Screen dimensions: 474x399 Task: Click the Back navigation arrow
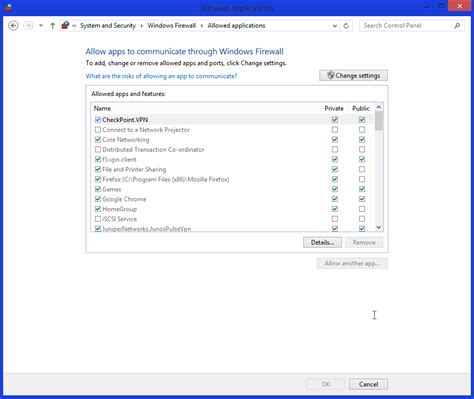tap(13, 26)
